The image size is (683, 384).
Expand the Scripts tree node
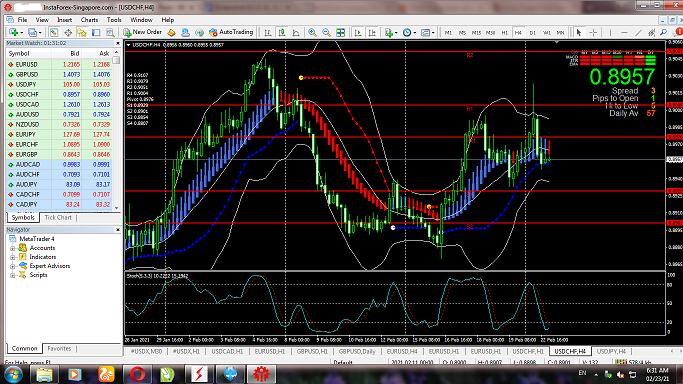pyautogui.click(x=13, y=275)
